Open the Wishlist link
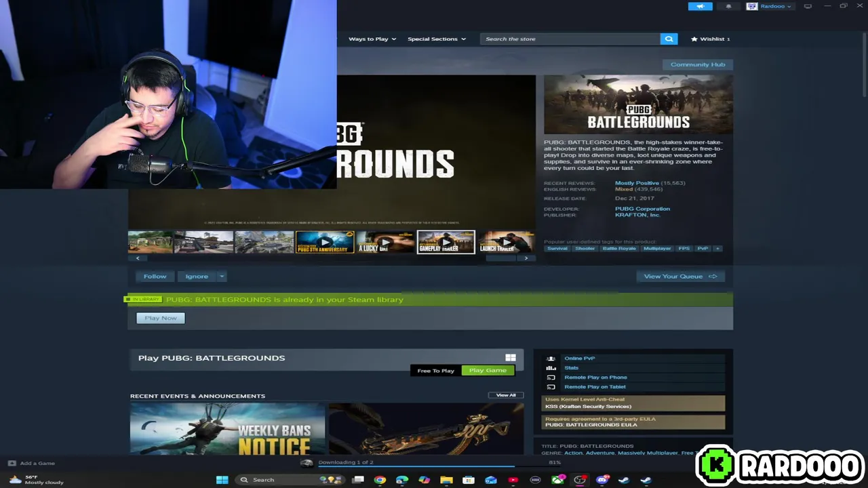This screenshot has width=868, height=488. pos(711,39)
